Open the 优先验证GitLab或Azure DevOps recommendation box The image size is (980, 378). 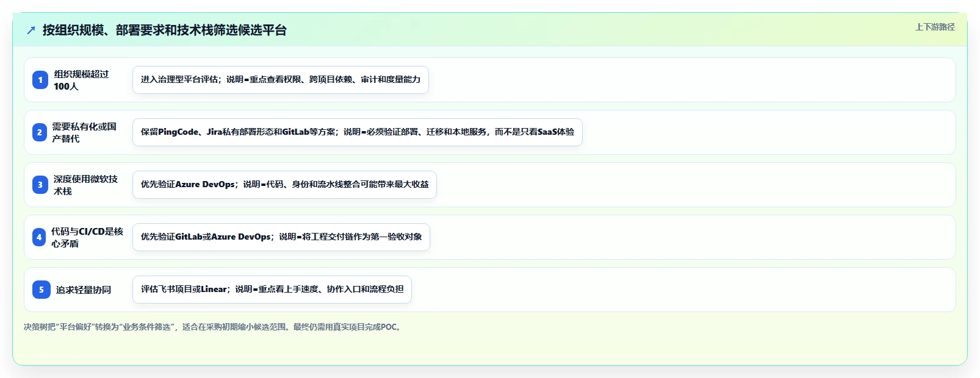(281, 237)
